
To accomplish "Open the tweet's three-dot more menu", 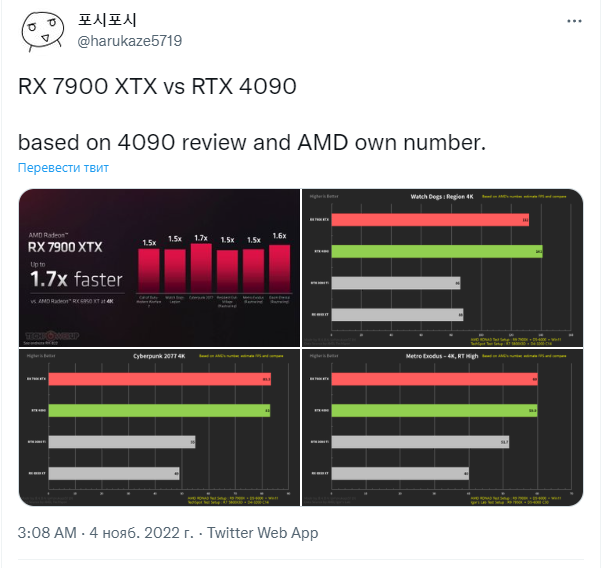I will tap(571, 22).
